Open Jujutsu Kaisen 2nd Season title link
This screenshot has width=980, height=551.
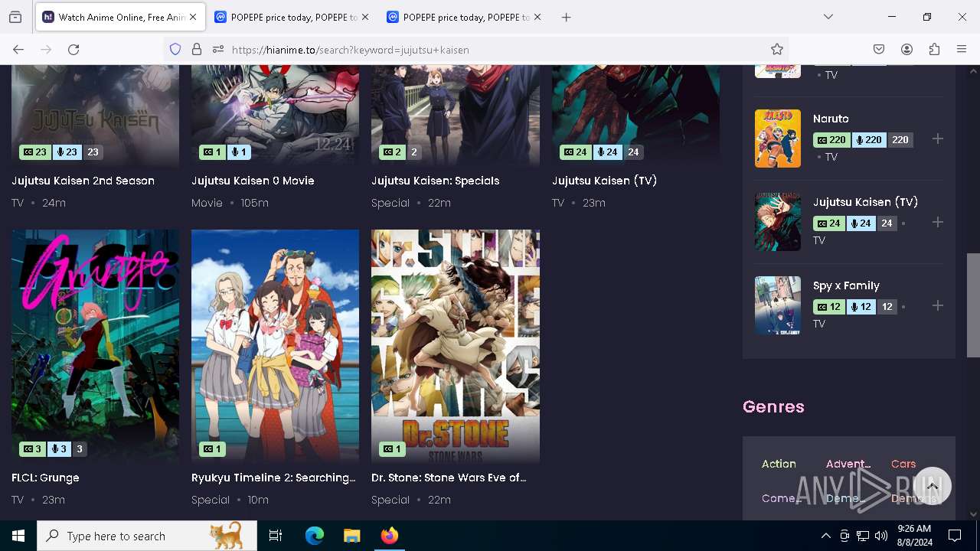[x=83, y=181]
